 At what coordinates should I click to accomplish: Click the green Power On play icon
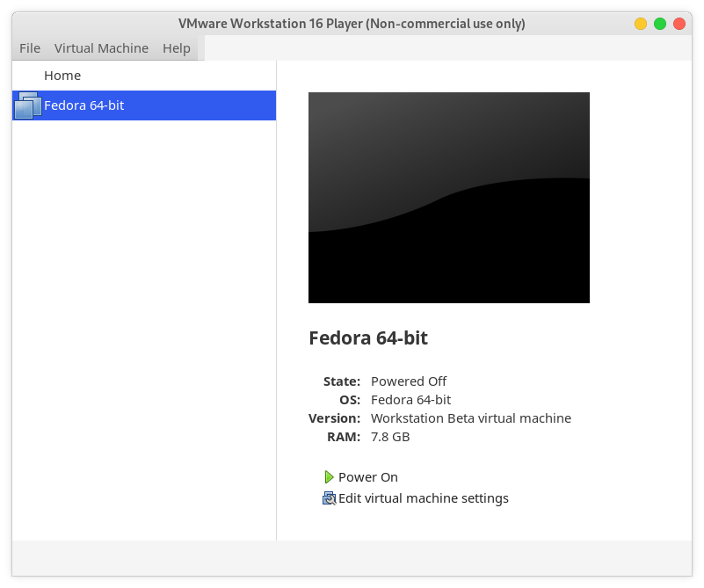(x=329, y=477)
